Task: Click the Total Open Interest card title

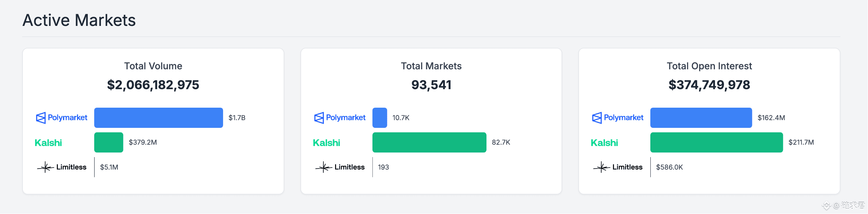Action: pos(709,66)
